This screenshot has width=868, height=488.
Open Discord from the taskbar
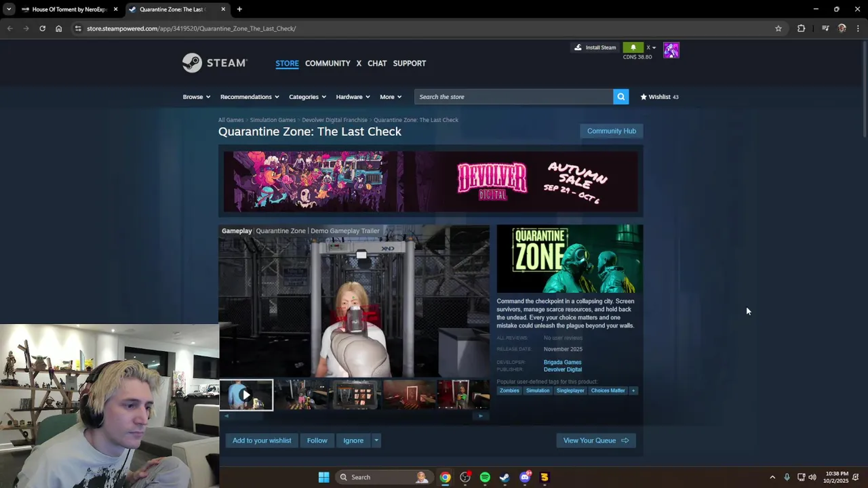tap(524, 477)
